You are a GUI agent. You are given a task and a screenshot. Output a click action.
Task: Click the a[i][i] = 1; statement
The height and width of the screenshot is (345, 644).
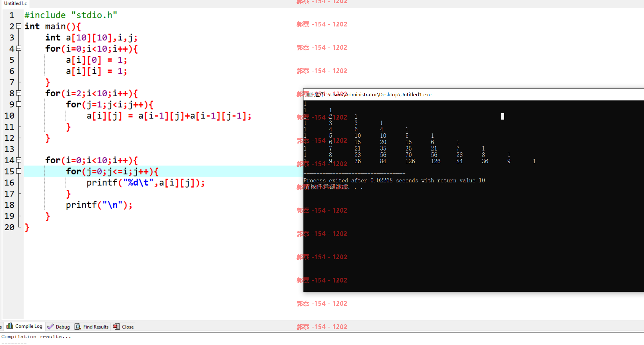point(97,71)
